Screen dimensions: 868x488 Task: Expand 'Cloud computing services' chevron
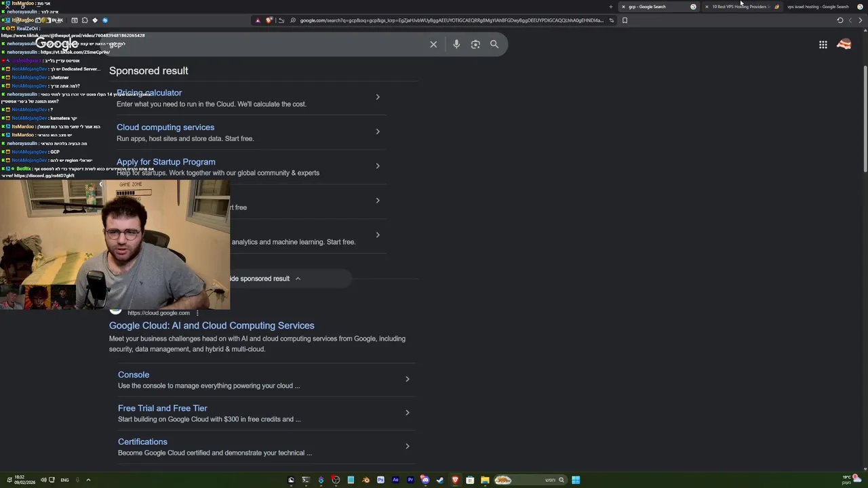[x=378, y=131]
